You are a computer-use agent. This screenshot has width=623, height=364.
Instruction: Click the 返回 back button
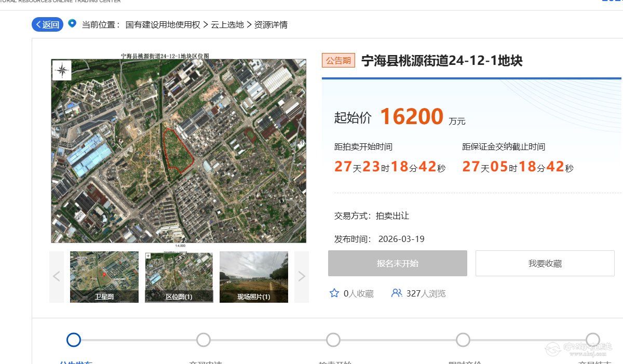coord(47,24)
